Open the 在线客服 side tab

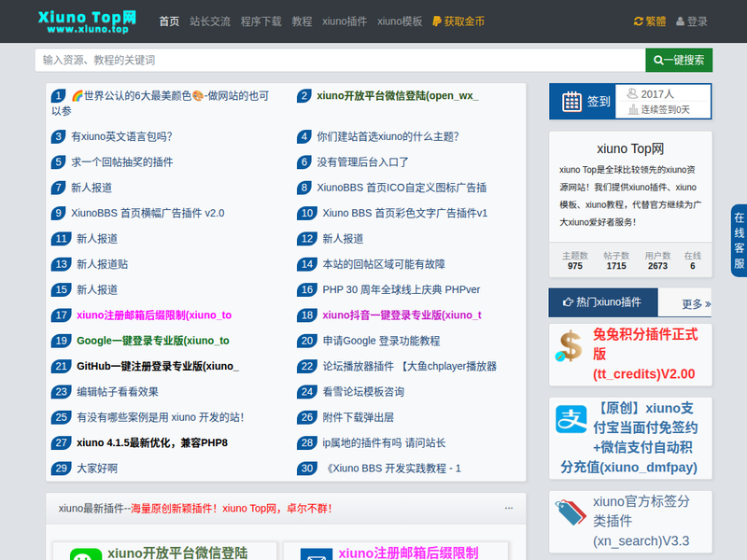click(x=739, y=241)
